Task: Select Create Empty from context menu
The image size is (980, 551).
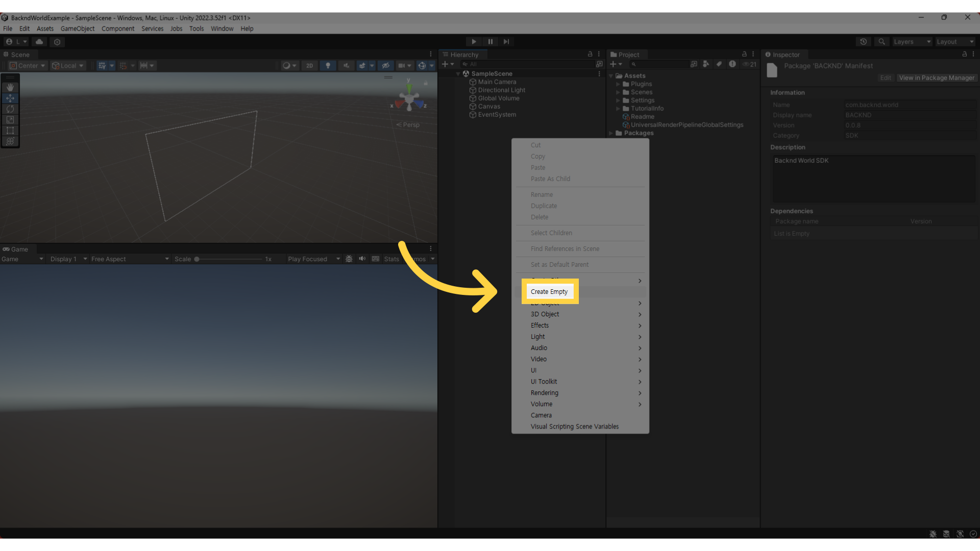Action: pos(549,292)
